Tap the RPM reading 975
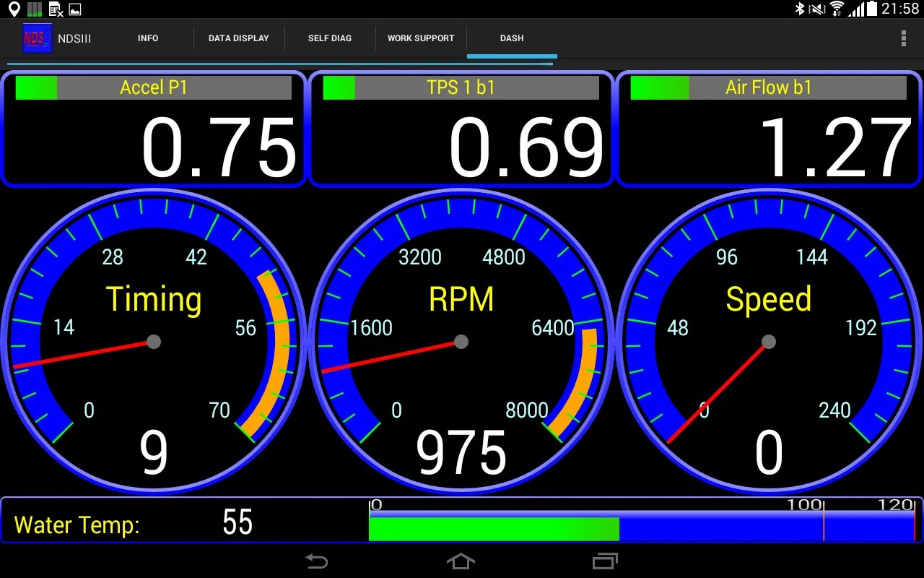Screen dimensions: 924x578 [461, 453]
